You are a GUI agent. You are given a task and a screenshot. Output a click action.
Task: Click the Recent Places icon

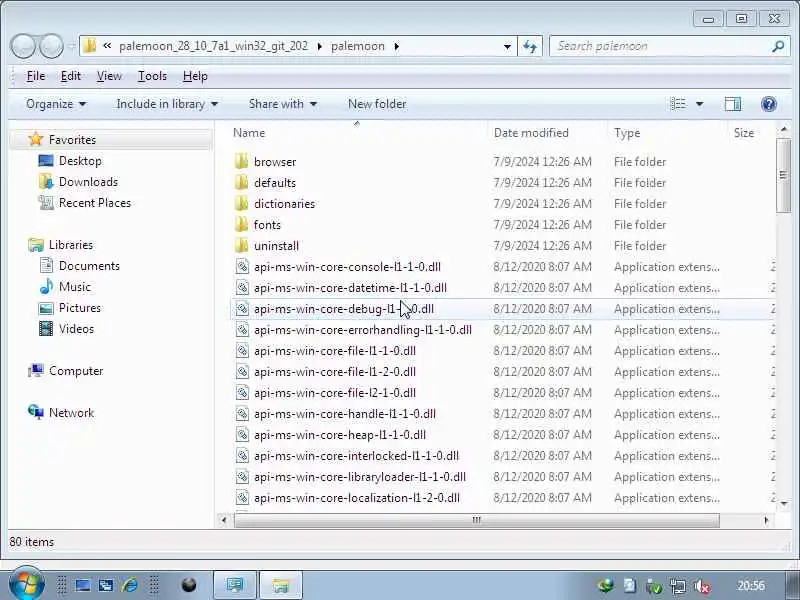[46, 203]
